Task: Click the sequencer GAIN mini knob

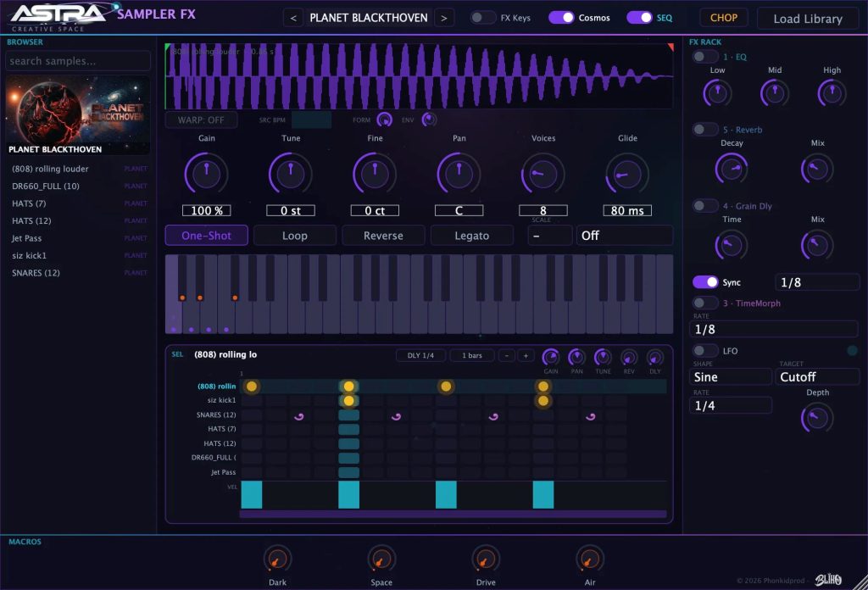Action: point(550,357)
